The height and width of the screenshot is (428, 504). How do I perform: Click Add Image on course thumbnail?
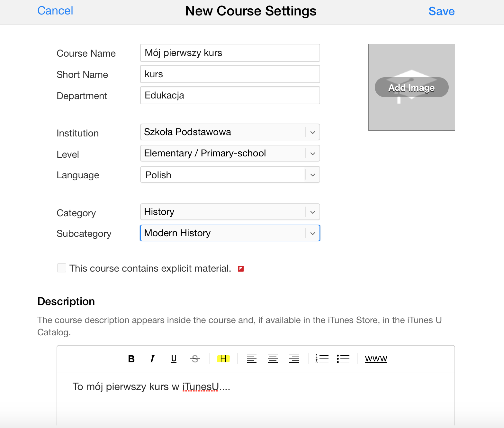(411, 88)
